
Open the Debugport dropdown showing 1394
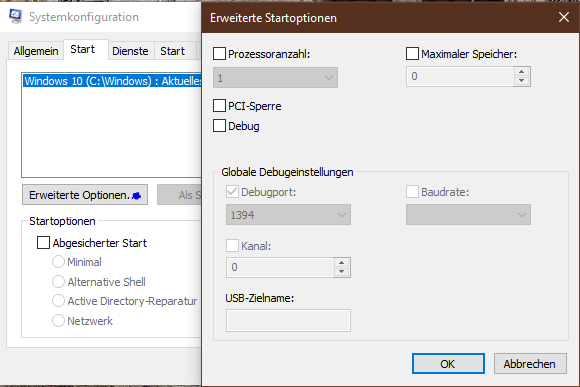point(289,215)
